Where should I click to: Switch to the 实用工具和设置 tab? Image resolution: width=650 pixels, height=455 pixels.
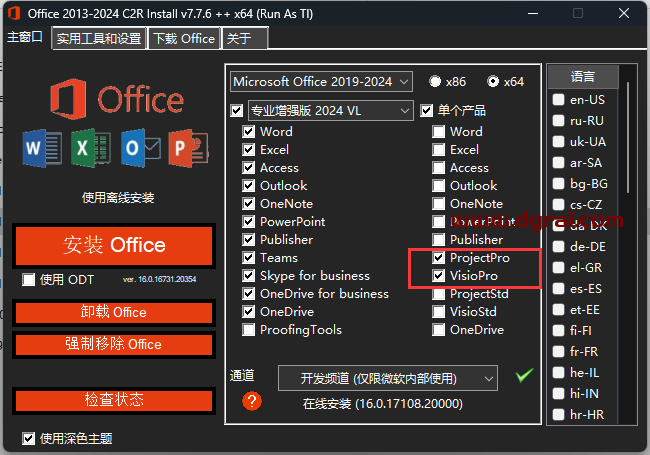coord(99,39)
